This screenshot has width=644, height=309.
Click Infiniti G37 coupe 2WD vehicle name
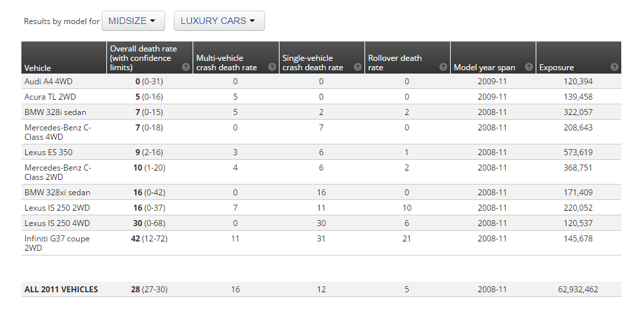(x=57, y=243)
